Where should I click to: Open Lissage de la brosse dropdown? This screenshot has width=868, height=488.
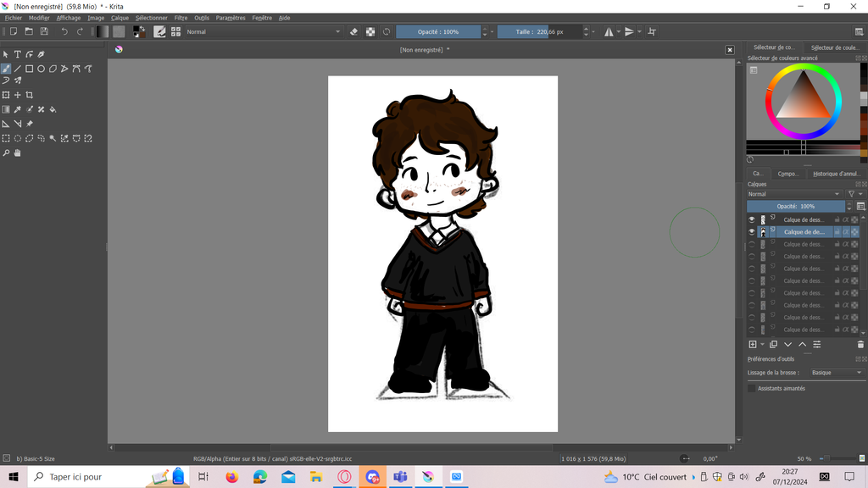tap(836, 373)
